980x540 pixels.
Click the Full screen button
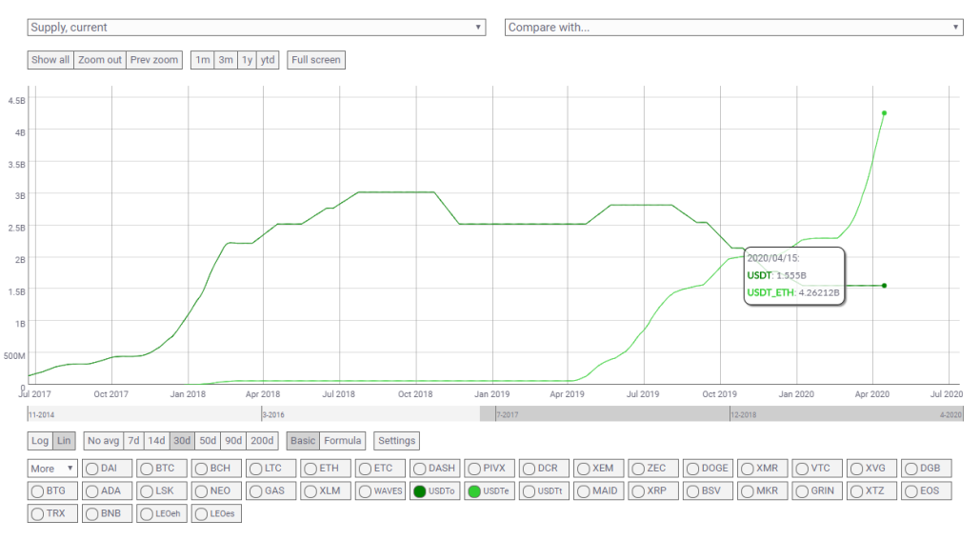pos(316,60)
